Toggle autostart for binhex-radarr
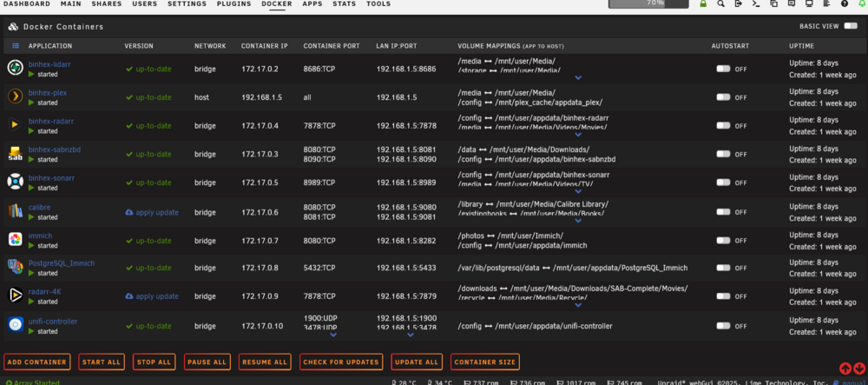 tap(723, 125)
